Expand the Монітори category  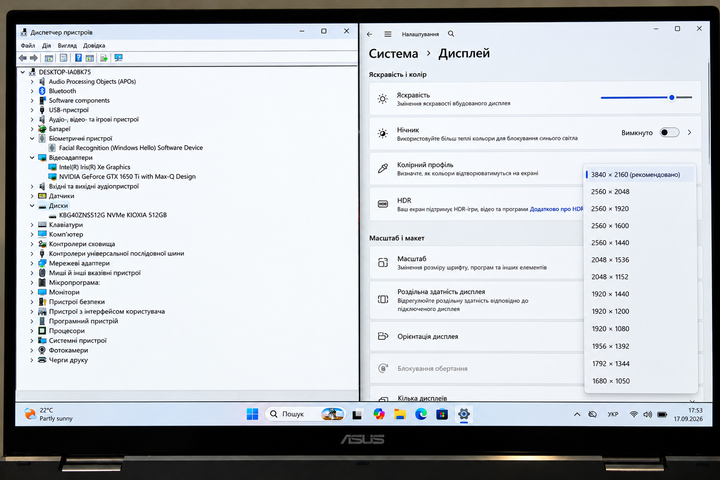tap(32, 293)
